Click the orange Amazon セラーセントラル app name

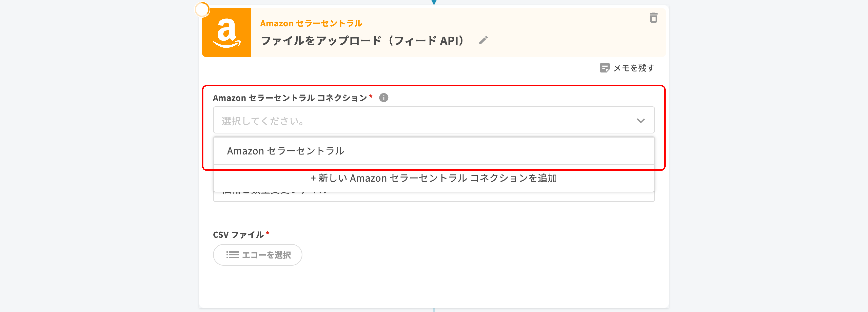[311, 23]
